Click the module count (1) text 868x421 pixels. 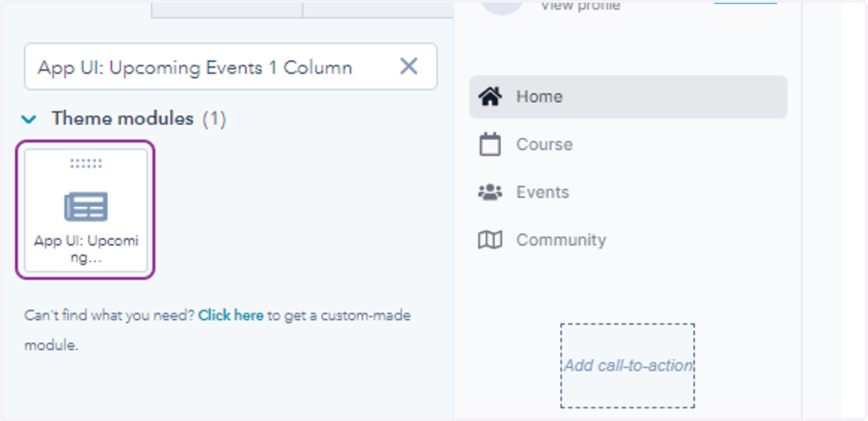tap(213, 119)
